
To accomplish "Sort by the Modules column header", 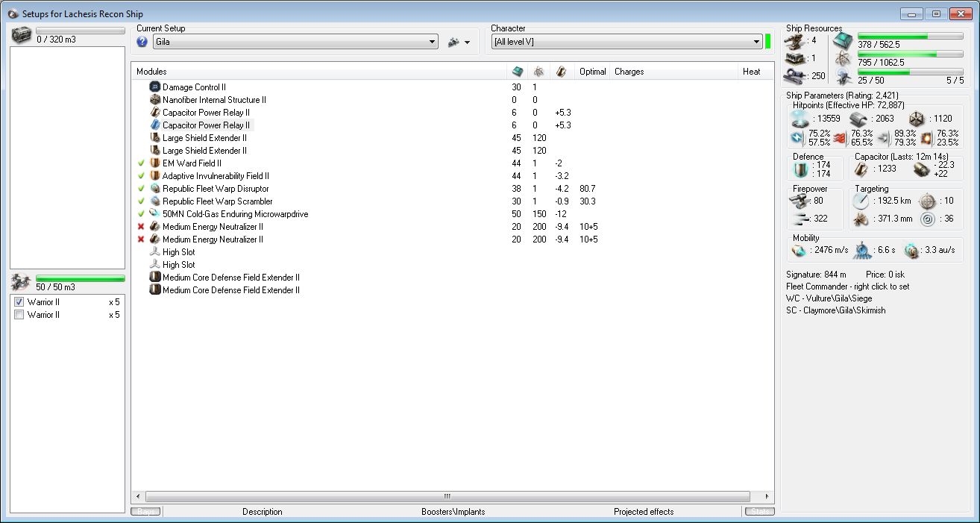I will [319, 72].
